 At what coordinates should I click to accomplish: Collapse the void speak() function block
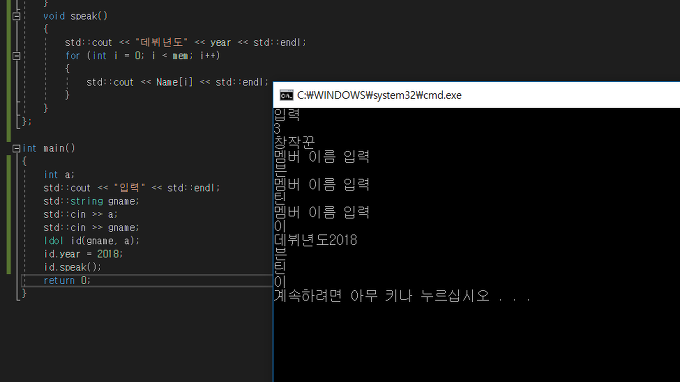coord(16,16)
